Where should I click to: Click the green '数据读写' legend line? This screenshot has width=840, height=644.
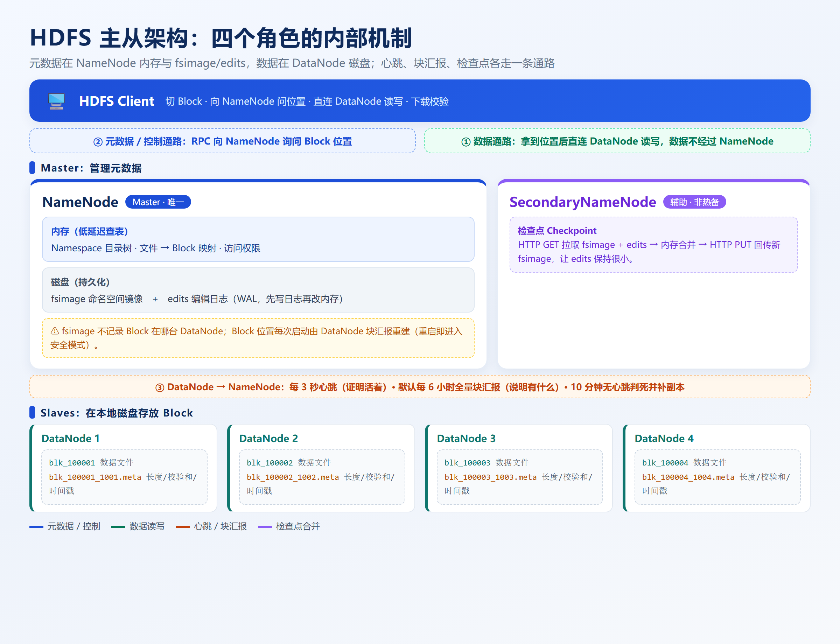[118, 527]
